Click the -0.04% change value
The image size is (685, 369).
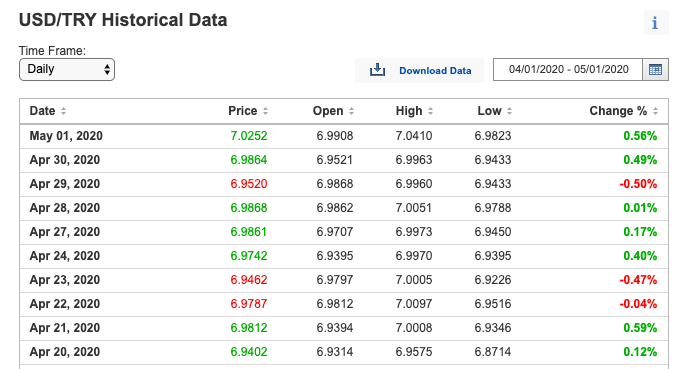(x=638, y=304)
